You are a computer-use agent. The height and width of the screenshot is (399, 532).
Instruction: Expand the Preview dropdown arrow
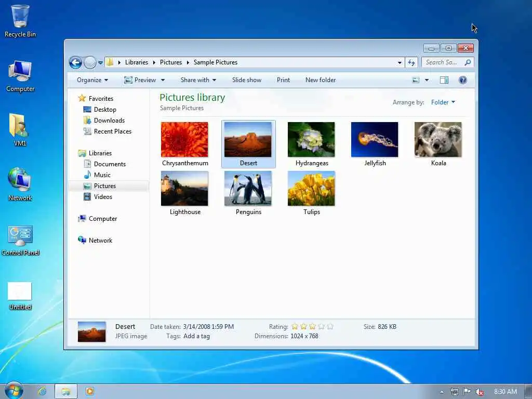tap(163, 80)
